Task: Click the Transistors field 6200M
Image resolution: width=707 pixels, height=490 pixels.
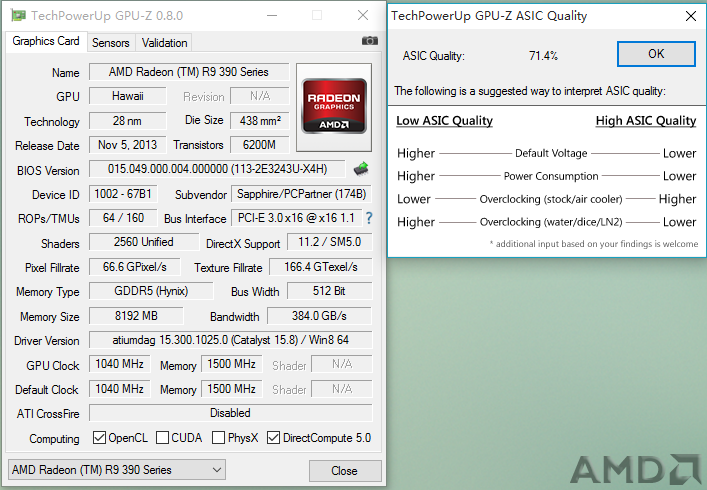Action: tap(260, 145)
